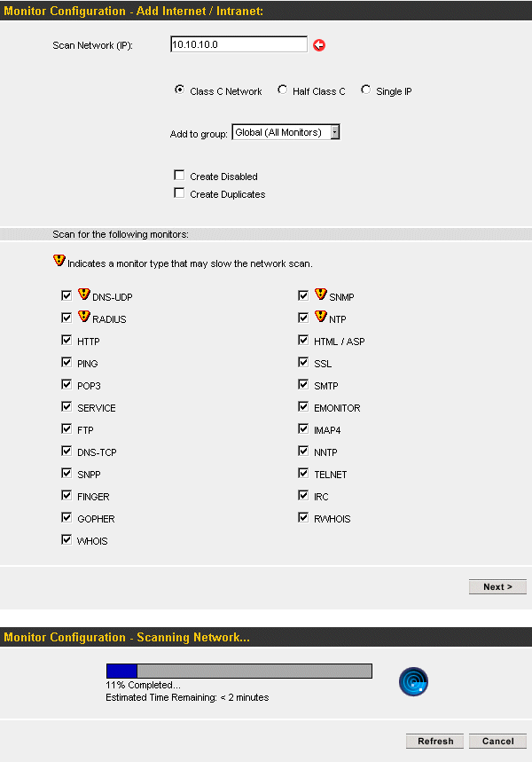Click the warning shield icon next to RADIUS
This screenshot has width=532, height=762.
[84, 317]
